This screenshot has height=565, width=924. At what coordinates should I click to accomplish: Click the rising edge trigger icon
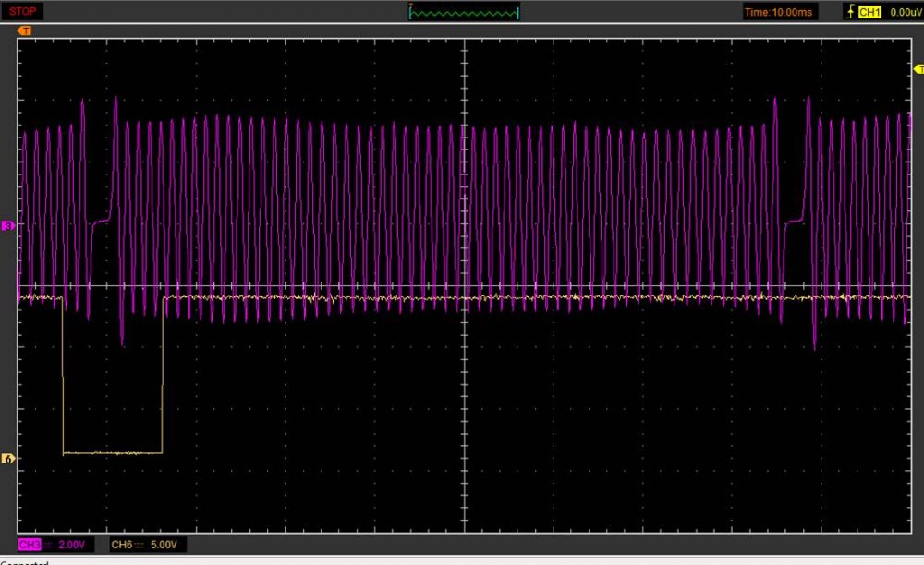click(x=850, y=12)
